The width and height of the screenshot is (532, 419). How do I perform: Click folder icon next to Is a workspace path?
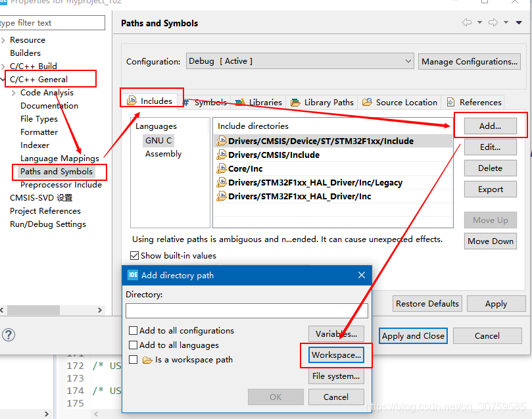click(147, 360)
